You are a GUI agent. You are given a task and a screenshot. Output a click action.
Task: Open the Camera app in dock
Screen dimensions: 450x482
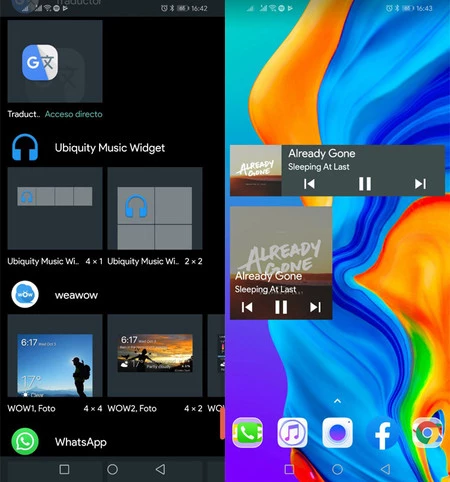coord(337,432)
